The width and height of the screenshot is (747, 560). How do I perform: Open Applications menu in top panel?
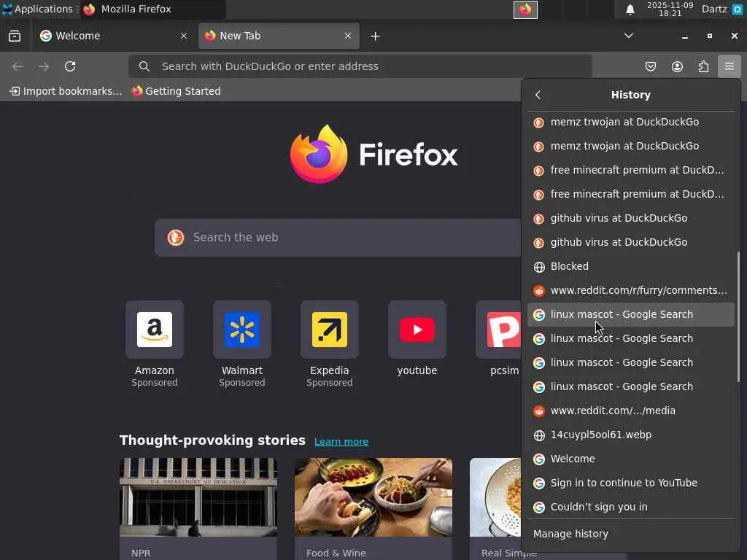point(39,9)
